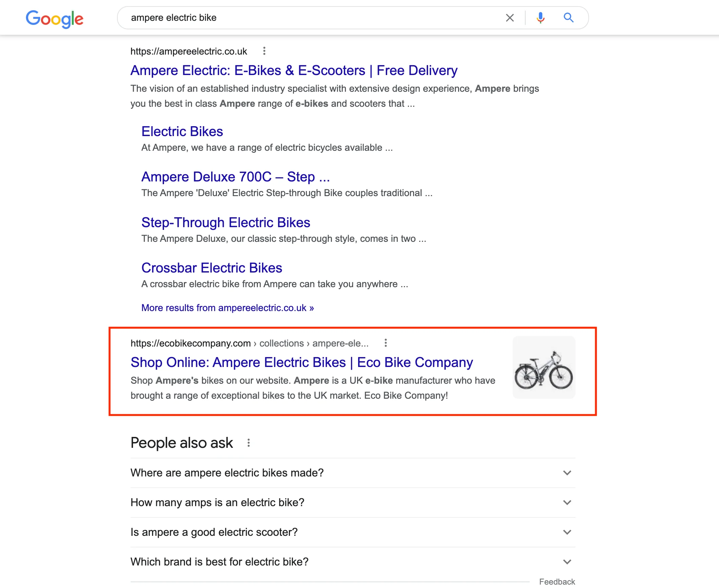Open the Crossbar Electric Bikes sitelink
This screenshot has height=588, width=719.
(x=212, y=268)
